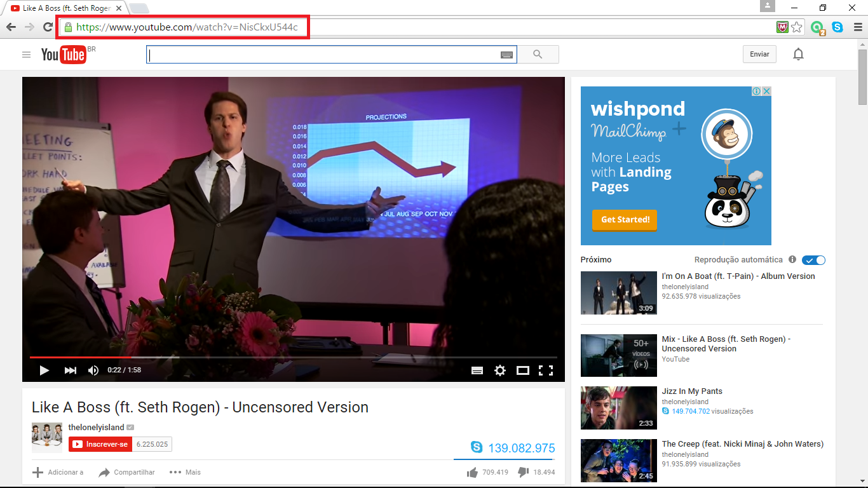Click thelonelyisland channel avatar
Viewport: 868px width, 488px height.
[47, 437]
